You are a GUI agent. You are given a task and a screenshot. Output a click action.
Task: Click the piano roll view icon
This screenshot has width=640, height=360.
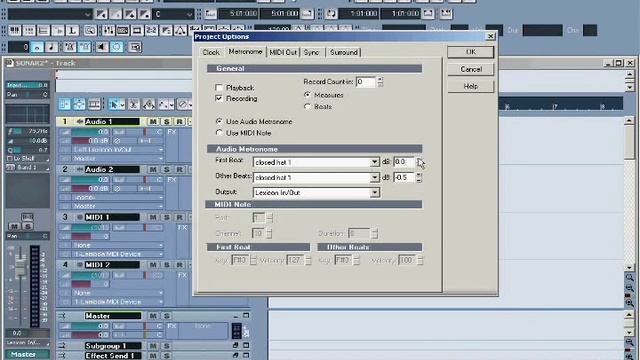[x=15, y=30]
